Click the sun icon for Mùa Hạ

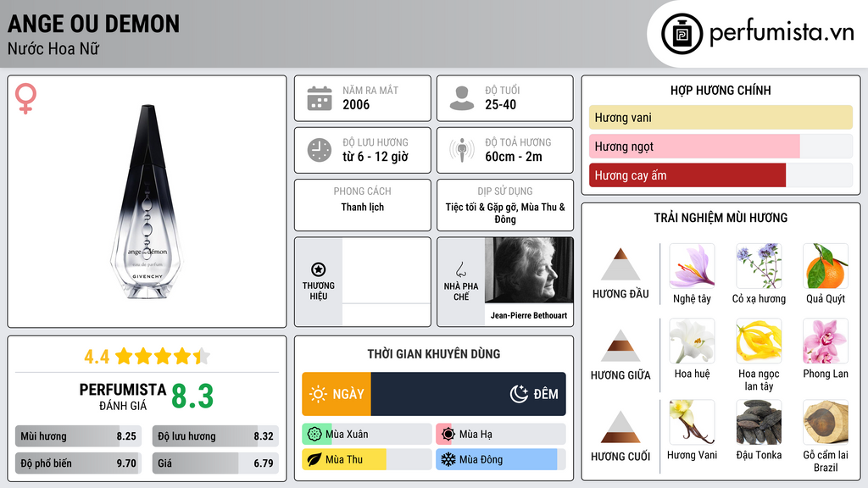[x=448, y=435]
